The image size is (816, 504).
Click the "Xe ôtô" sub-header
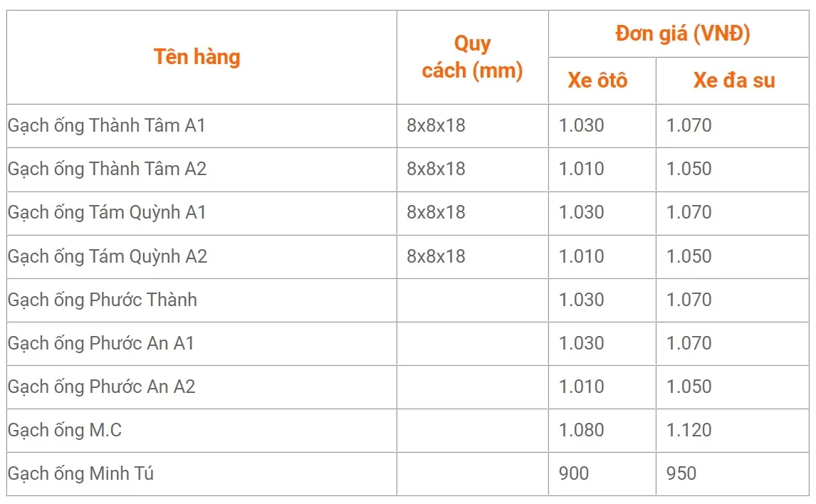click(x=597, y=80)
